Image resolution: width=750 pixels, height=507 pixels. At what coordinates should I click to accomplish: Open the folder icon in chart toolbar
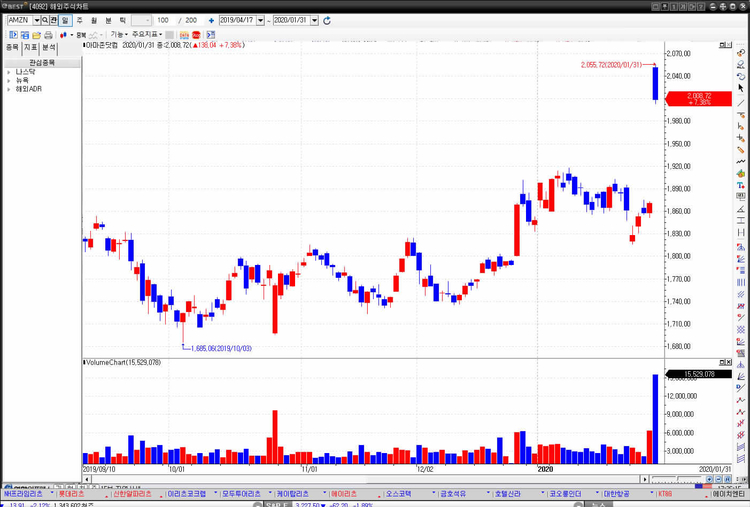coord(36,35)
